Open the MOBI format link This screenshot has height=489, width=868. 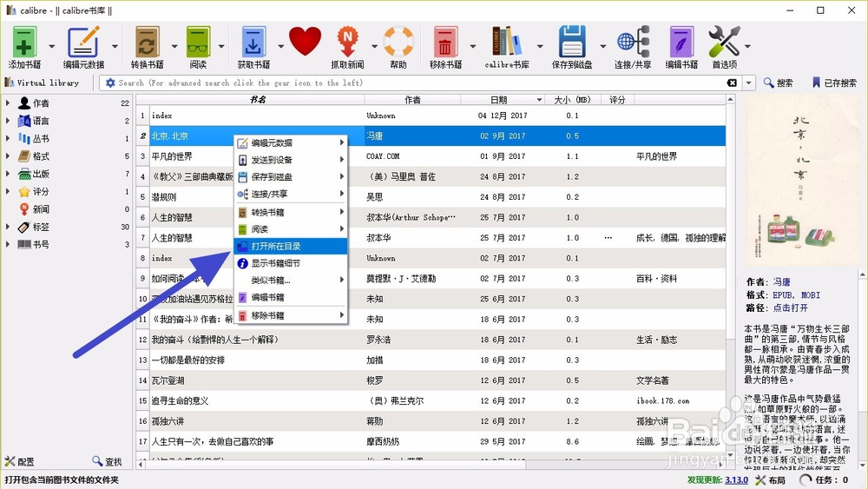[x=811, y=294]
